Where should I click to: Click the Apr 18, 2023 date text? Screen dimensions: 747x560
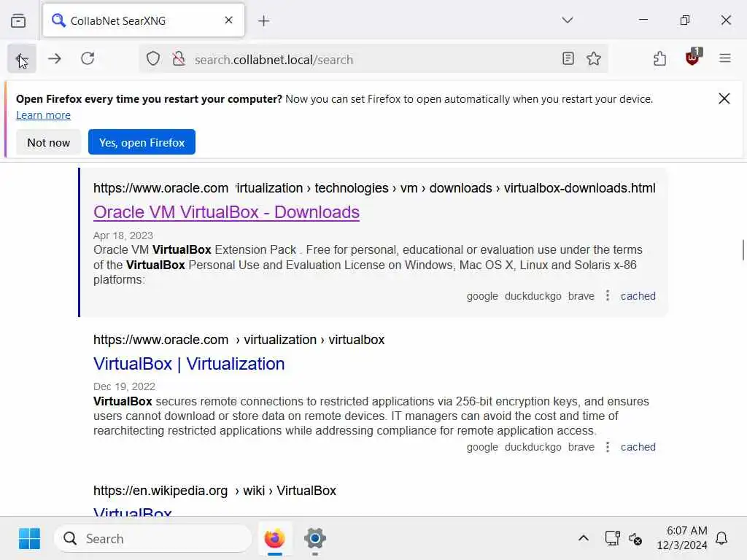[x=123, y=236]
